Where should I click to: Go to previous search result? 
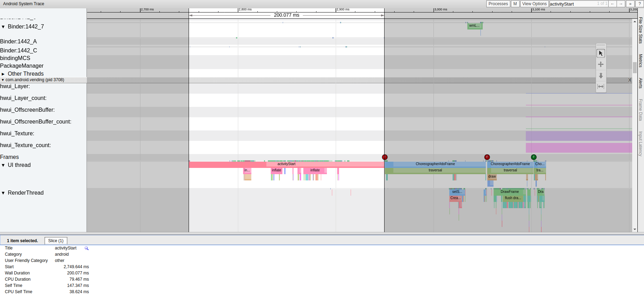613,4
